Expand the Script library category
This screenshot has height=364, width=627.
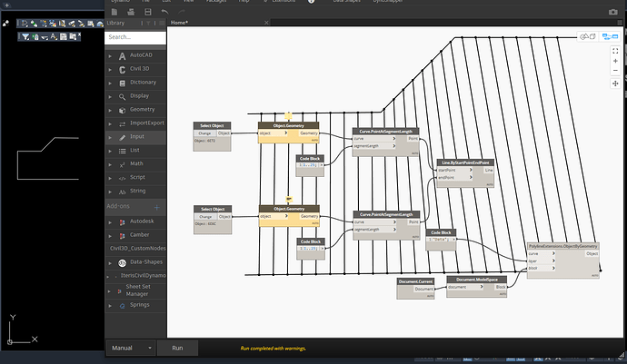pyautogui.click(x=135, y=178)
